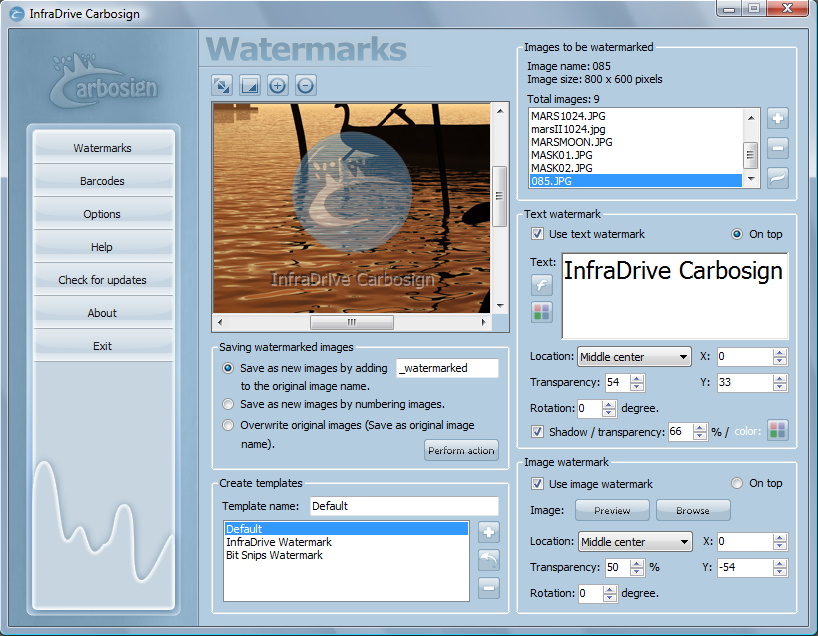Increase text Rotation degree

tap(608, 404)
